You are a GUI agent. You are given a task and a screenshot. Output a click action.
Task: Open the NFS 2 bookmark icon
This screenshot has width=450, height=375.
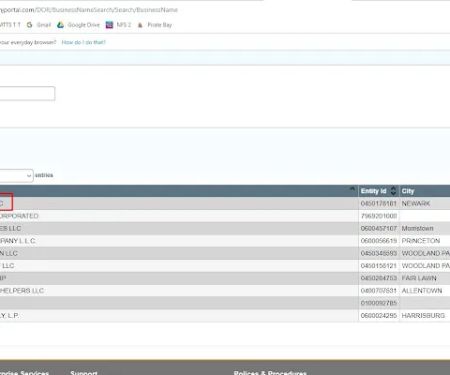click(109, 25)
